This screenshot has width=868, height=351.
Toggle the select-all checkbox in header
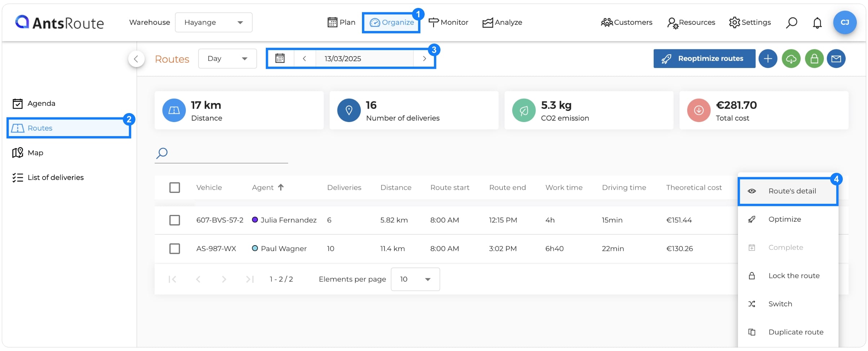(x=175, y=188)
